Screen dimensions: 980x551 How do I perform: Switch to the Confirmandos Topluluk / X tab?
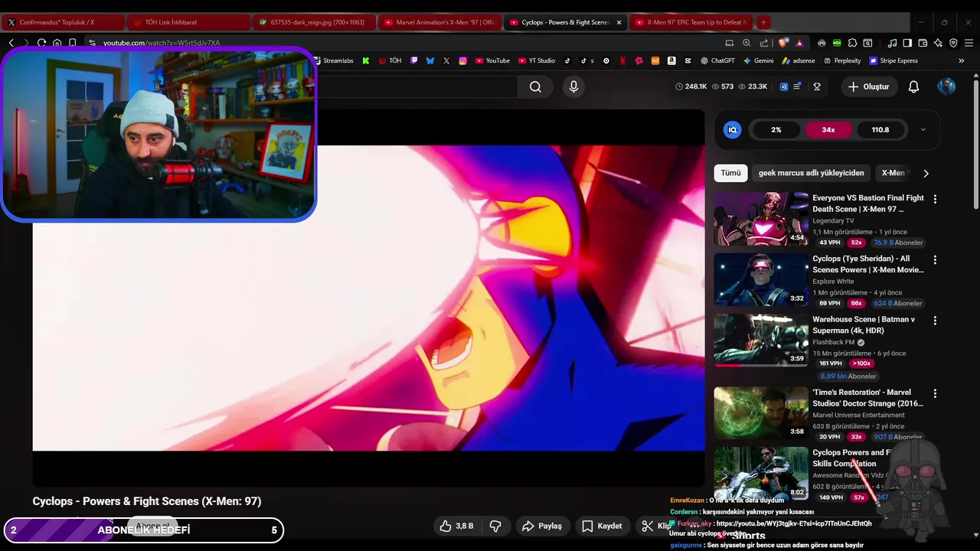63,22
